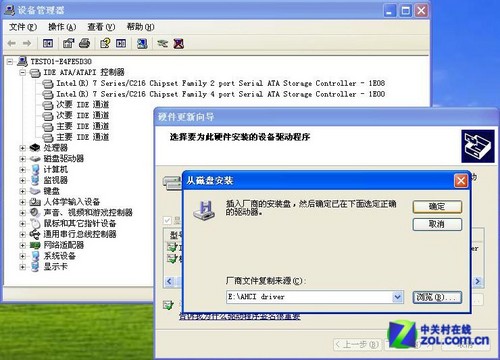Click the 处理器 processor icon
Viewport: 500px width, 360px height.
[x=35, y=148]
